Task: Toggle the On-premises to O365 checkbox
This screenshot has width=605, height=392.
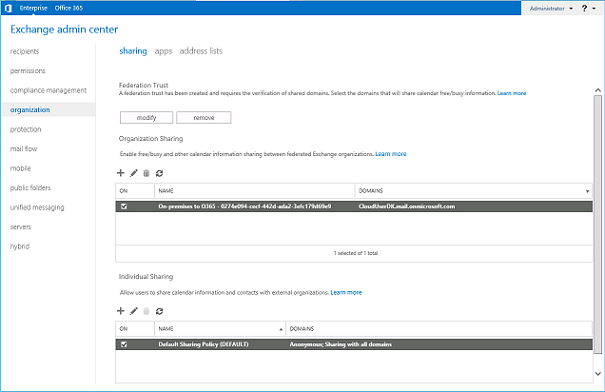Action: coord(124,206)
